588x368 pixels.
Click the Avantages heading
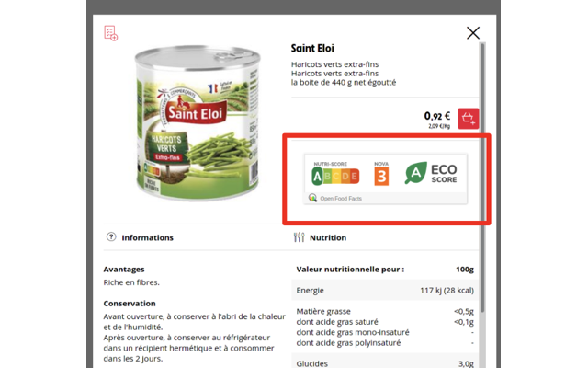click(x=124, y=270)
